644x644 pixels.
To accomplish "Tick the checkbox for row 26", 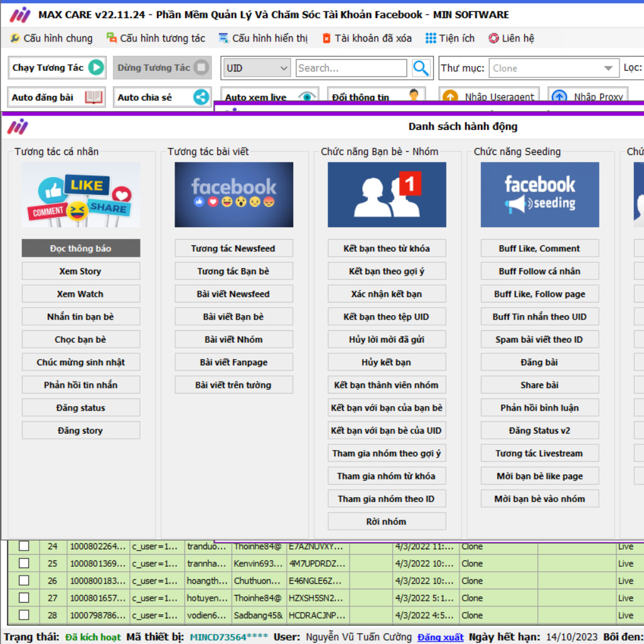I will pos(24,581).
